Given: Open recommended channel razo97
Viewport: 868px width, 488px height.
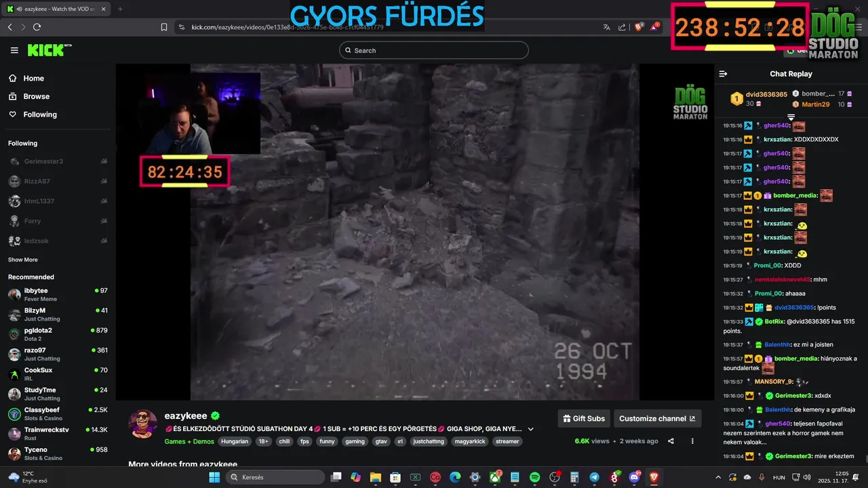Looking at the screenshot, I should click(58, 354).
